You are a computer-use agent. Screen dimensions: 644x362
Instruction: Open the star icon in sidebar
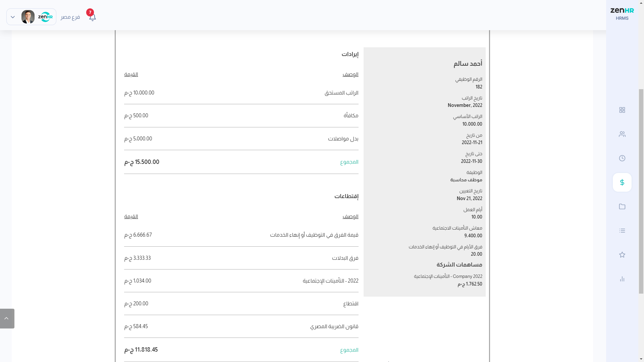(x=622, y=255)
